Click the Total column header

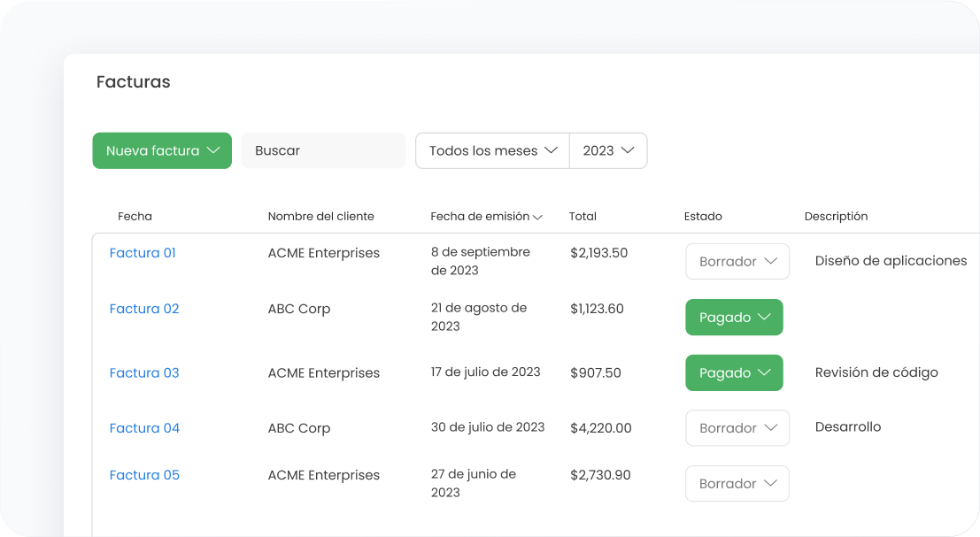(583, 216)
